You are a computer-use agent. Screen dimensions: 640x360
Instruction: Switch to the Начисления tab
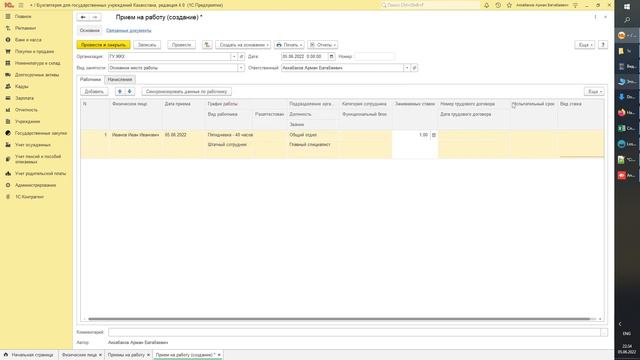120,80
